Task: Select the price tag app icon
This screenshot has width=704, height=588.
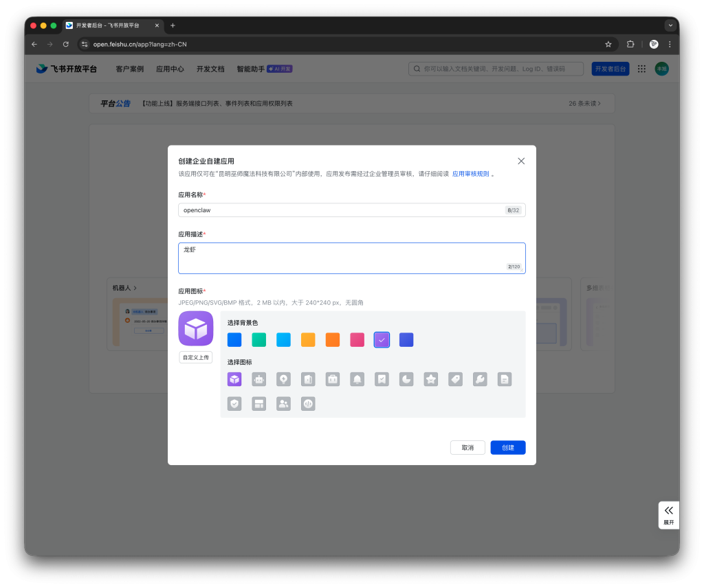Action: click(455, 379)
